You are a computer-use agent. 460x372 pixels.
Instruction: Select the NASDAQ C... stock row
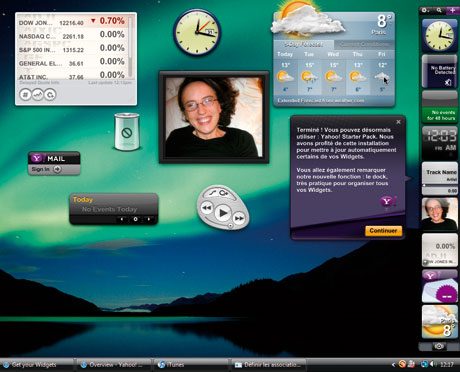[72, 35]
